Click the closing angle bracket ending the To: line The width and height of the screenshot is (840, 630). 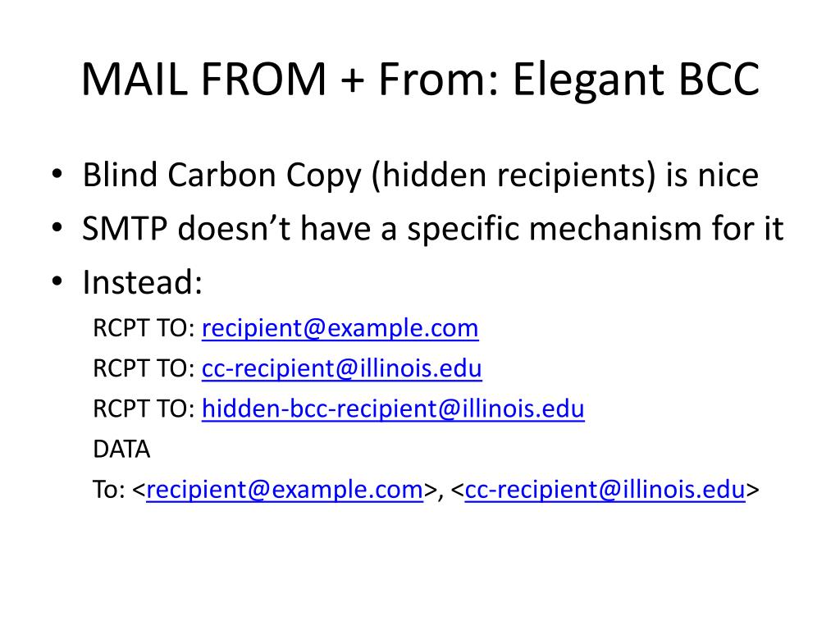(x=753, y=491)
